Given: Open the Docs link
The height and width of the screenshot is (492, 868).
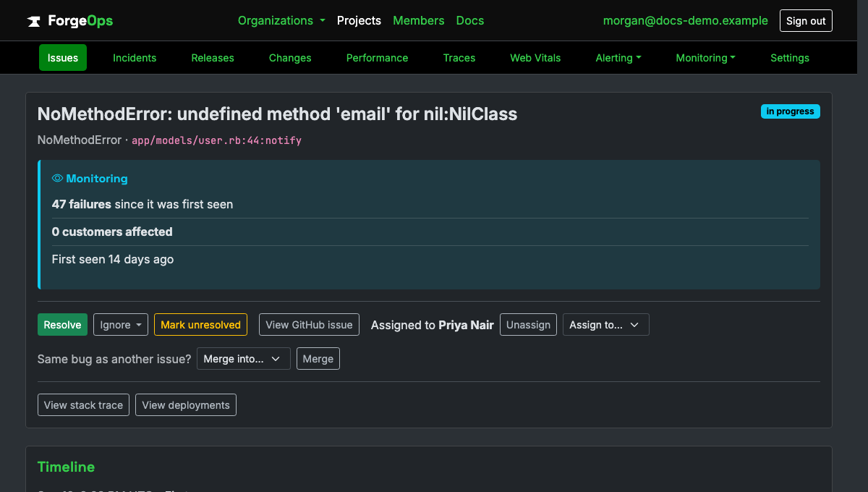Looking at the screenshot, I should coord(470,21).
